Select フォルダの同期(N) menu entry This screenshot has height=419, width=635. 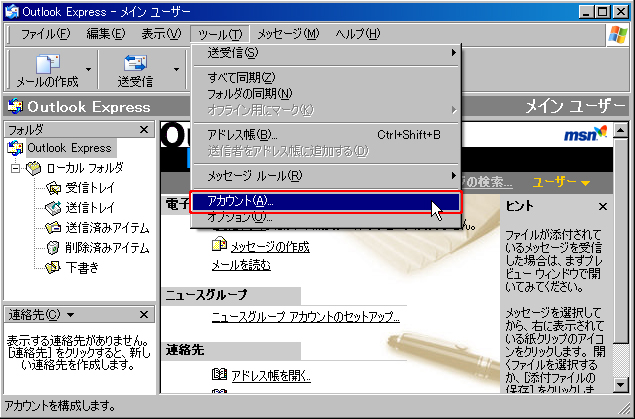pos(326,94)
